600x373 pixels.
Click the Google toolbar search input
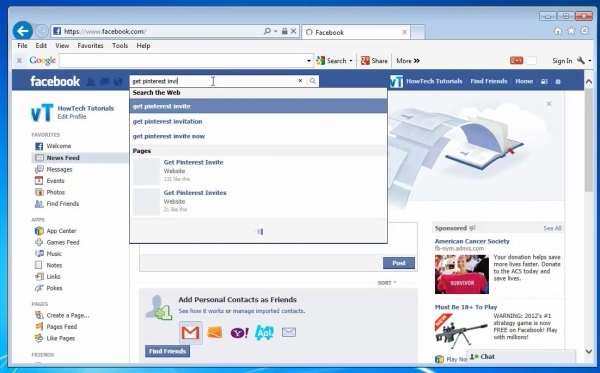pyautogui.click(x=183, y=60)
